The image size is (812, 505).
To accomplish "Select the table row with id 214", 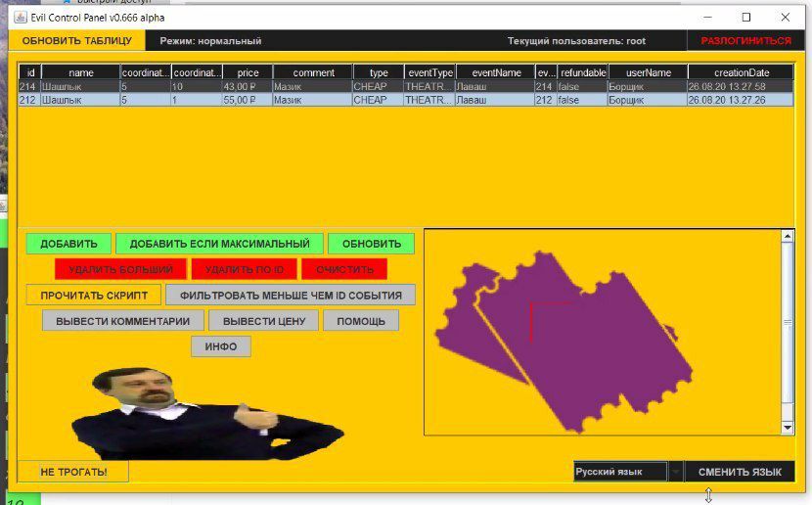I will (405, 86).
